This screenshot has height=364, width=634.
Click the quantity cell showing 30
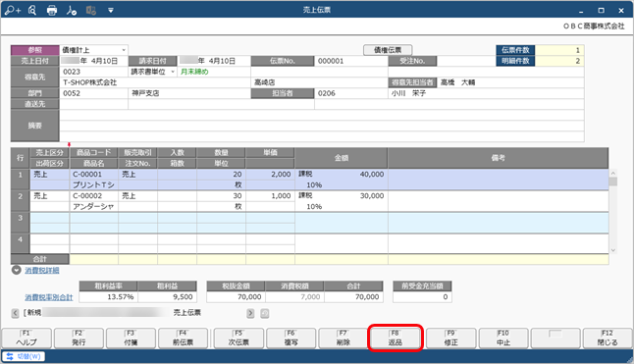point(221,196)
